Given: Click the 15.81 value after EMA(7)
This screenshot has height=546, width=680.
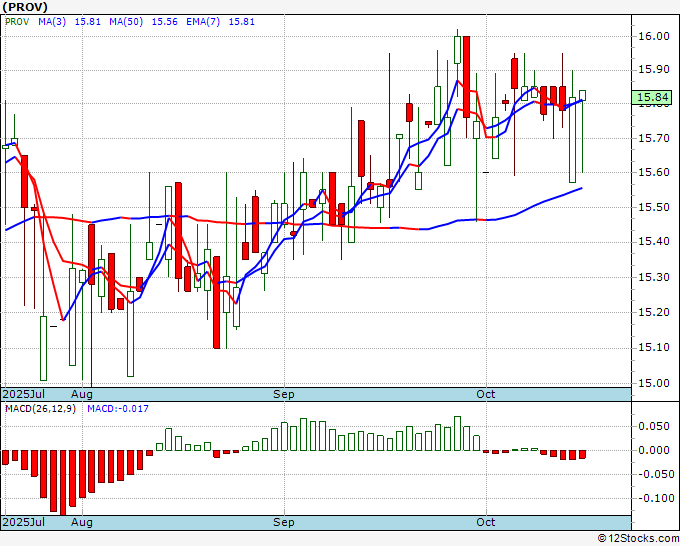Looking at the screenshot, I should (x=242, y=22).
